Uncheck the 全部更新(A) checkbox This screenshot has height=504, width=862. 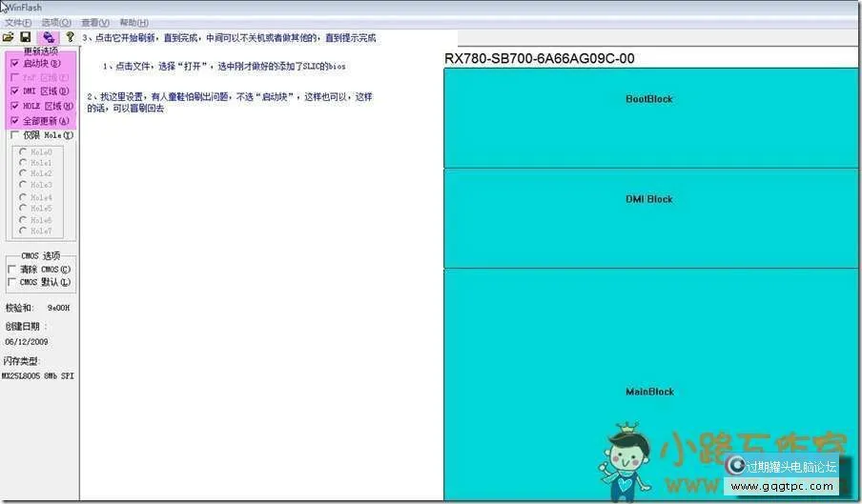tap(15, 120)
